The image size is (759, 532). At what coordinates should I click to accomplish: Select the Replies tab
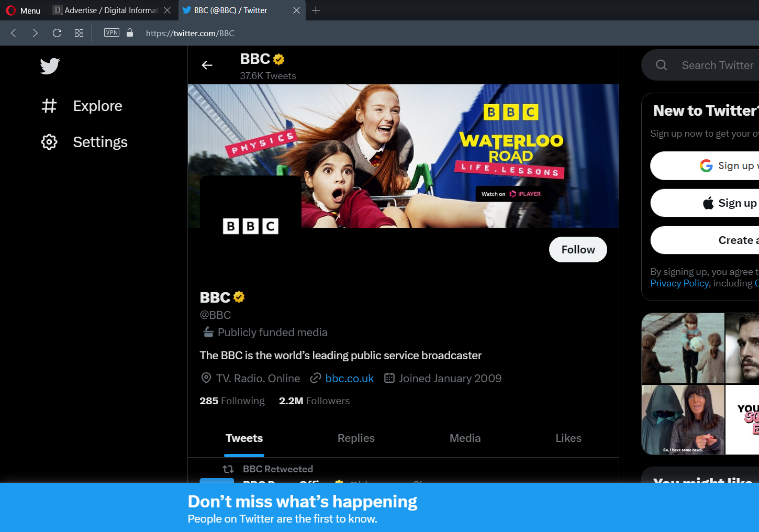(356, 438)
